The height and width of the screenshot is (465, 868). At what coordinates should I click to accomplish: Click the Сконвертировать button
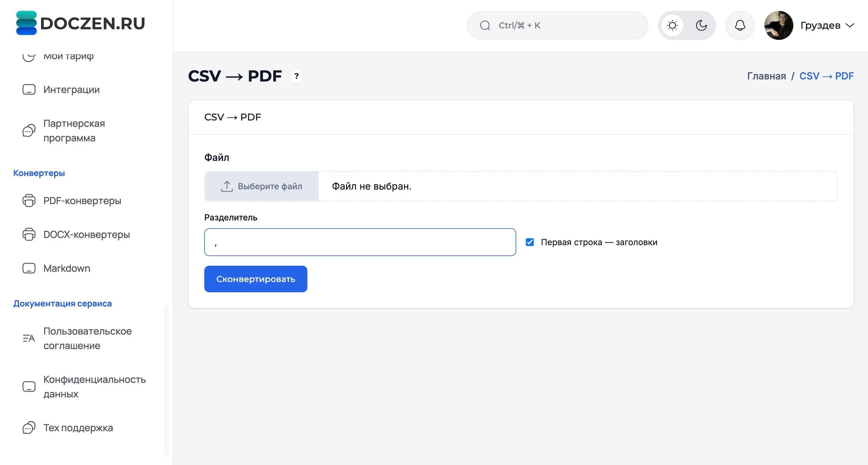tap(256, 279)
